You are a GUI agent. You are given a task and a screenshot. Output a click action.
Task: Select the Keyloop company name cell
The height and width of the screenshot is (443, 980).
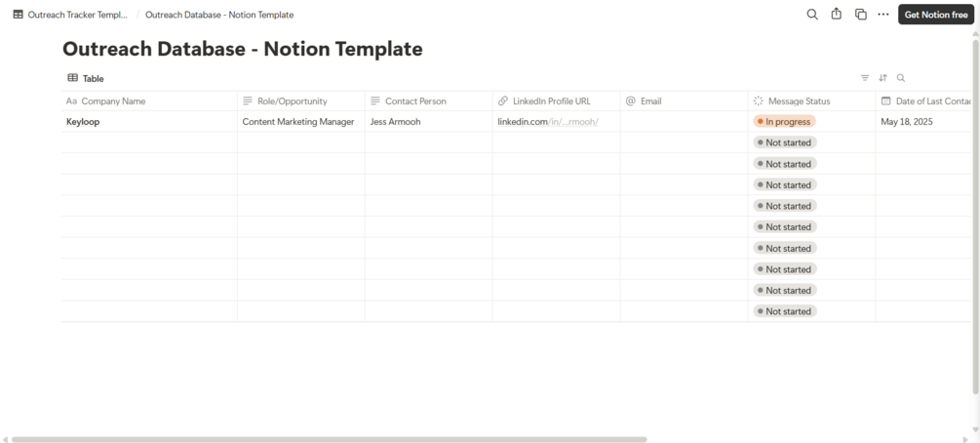(x=83, y=122)
